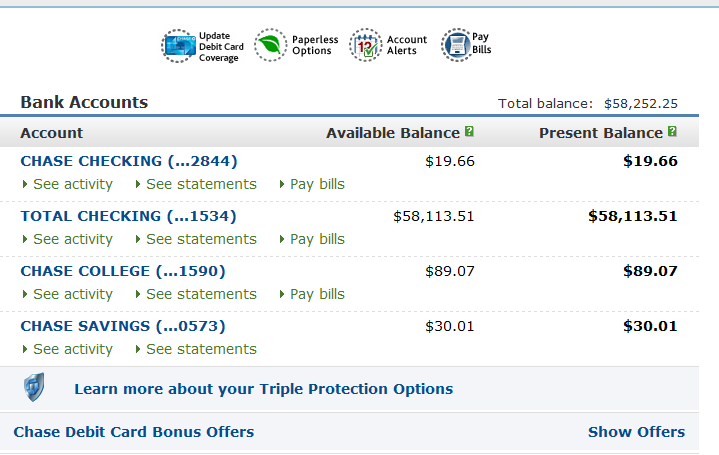See activity for Chase Savings account

pos(72,349)
